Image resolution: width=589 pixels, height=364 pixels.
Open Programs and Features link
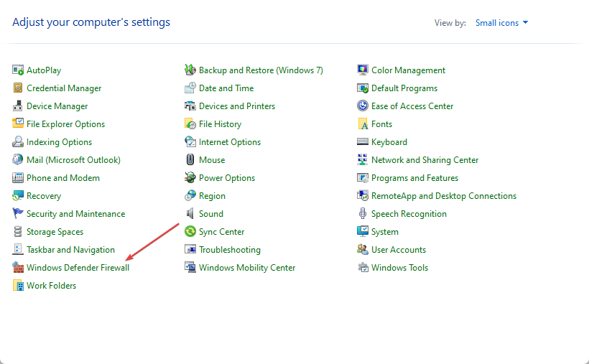(414, 178)
